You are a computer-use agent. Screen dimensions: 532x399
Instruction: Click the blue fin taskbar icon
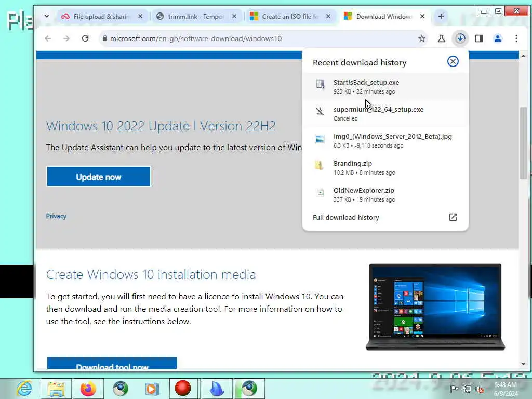217,389
